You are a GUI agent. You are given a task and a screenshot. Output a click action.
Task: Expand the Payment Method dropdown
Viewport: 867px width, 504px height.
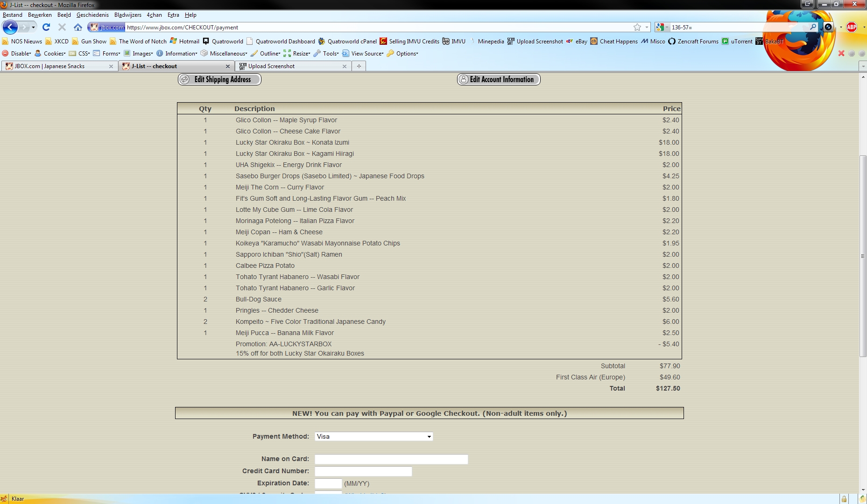(x=374, y=436)
